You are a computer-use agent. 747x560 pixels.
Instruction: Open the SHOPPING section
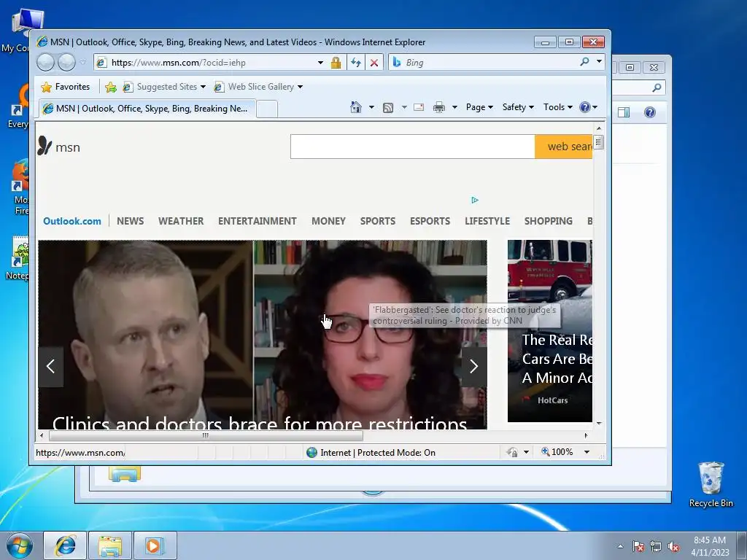point(549,221)
